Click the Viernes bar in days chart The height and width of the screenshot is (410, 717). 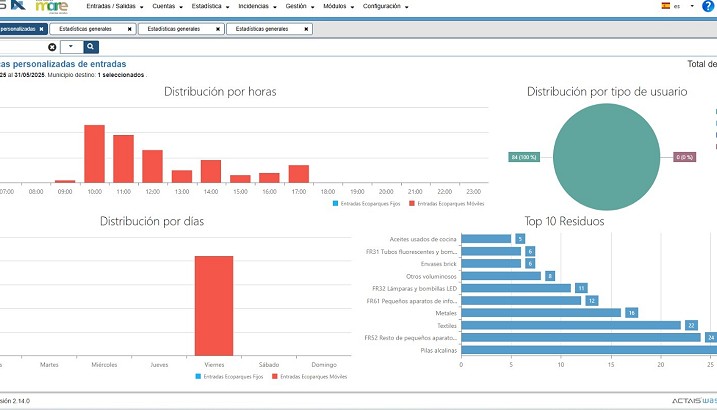point(214,305)
